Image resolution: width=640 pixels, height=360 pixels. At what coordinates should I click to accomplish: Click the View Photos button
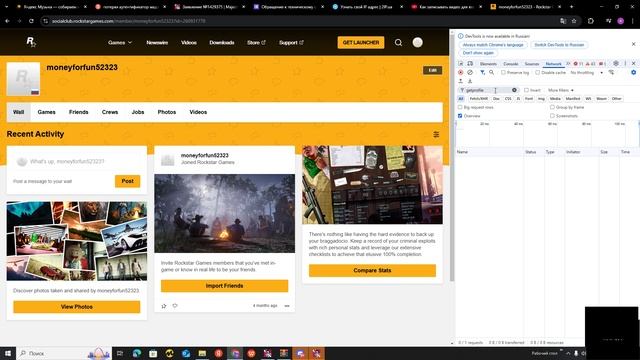(77, 307)
